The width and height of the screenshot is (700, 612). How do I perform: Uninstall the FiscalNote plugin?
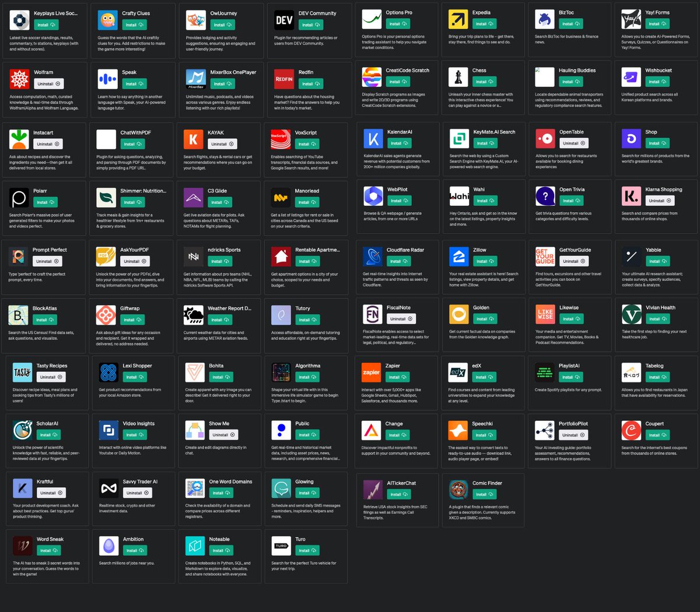coord(401,319)
